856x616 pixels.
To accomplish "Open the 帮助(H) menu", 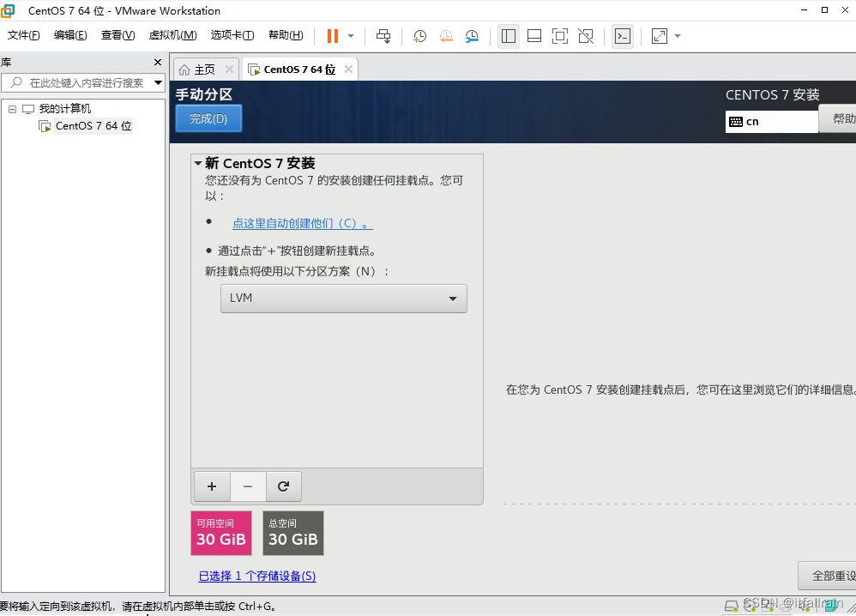I will coord(286,35).
